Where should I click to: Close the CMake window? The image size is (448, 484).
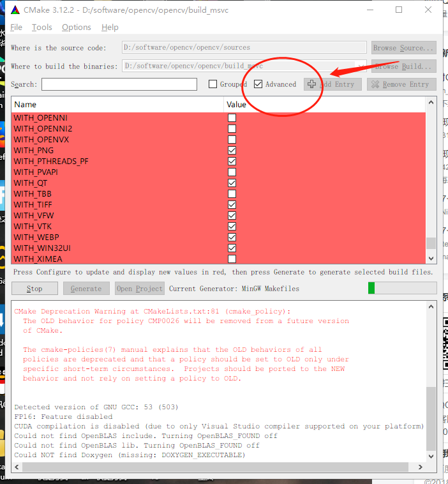428,10
